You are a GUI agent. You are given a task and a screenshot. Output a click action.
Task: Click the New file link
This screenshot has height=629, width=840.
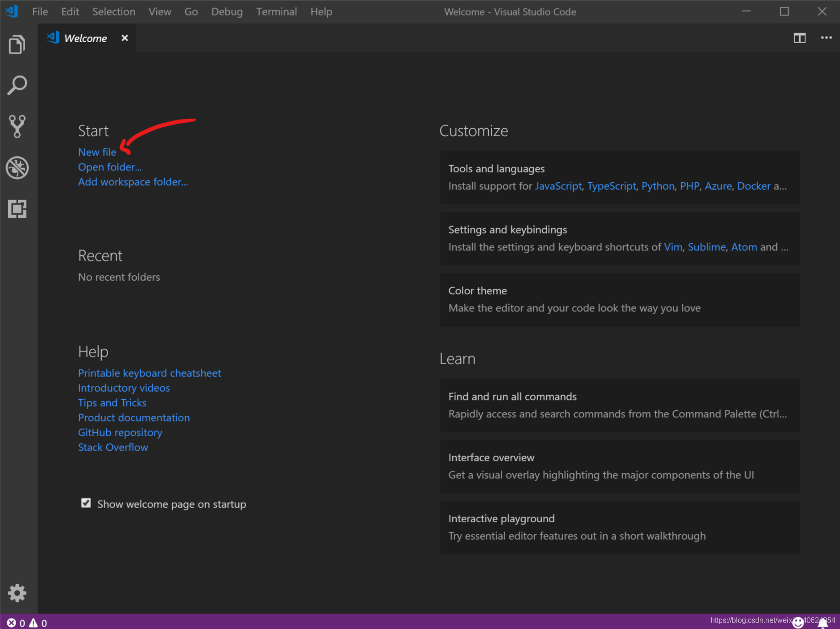97,152
